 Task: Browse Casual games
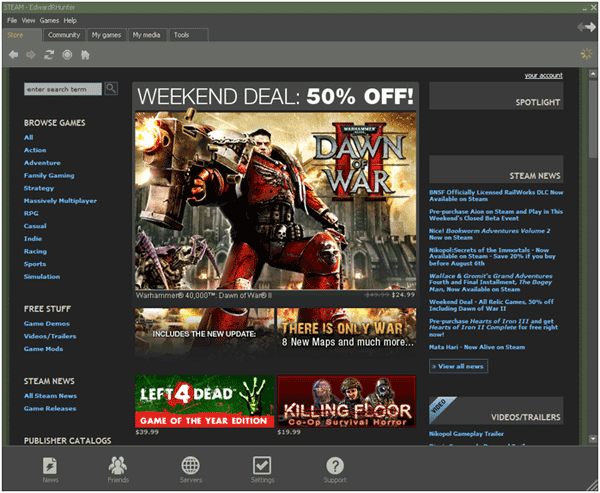click(x=35, y=226)
